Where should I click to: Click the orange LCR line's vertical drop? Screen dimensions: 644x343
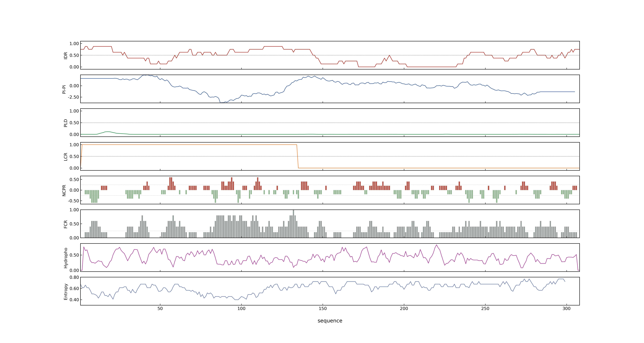297,157
